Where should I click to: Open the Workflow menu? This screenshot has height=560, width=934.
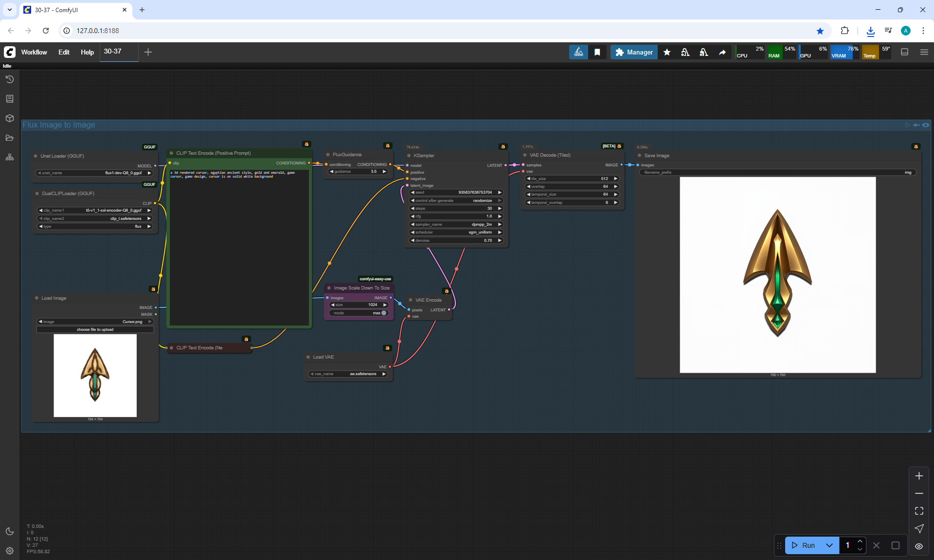[x=34, y=52]
